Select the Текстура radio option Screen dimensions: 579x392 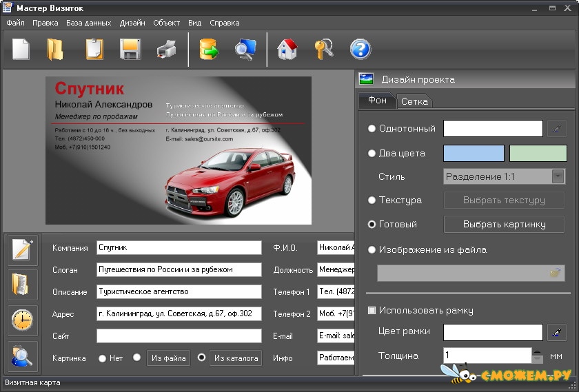(x=372, y=200)
